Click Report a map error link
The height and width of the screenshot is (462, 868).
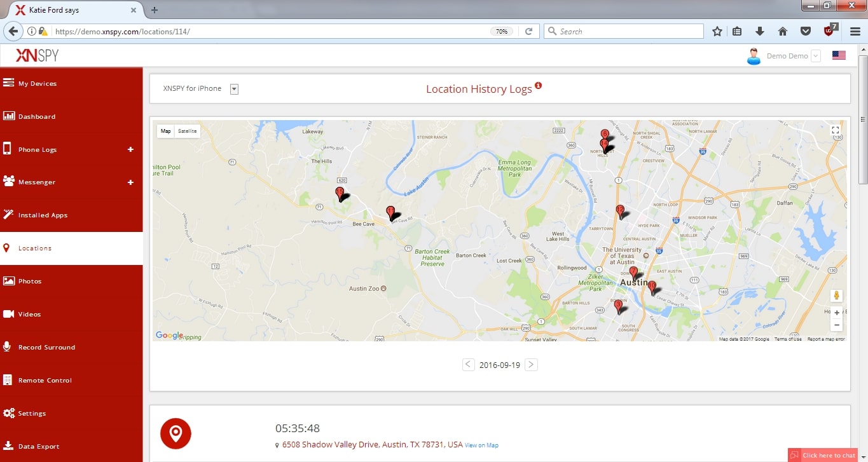coord(826,339)
